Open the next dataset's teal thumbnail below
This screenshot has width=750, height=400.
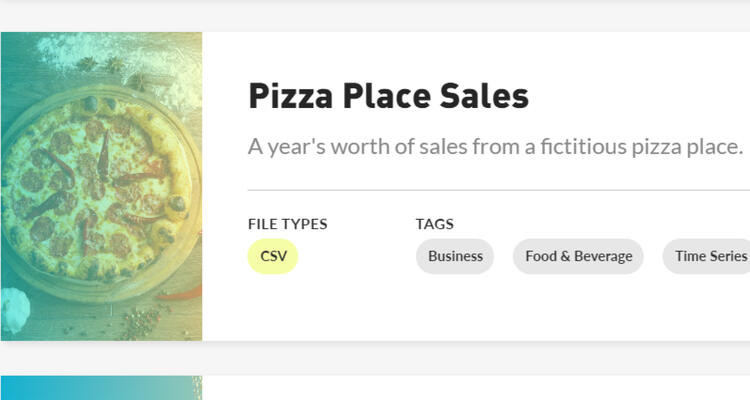coord(100,388)
